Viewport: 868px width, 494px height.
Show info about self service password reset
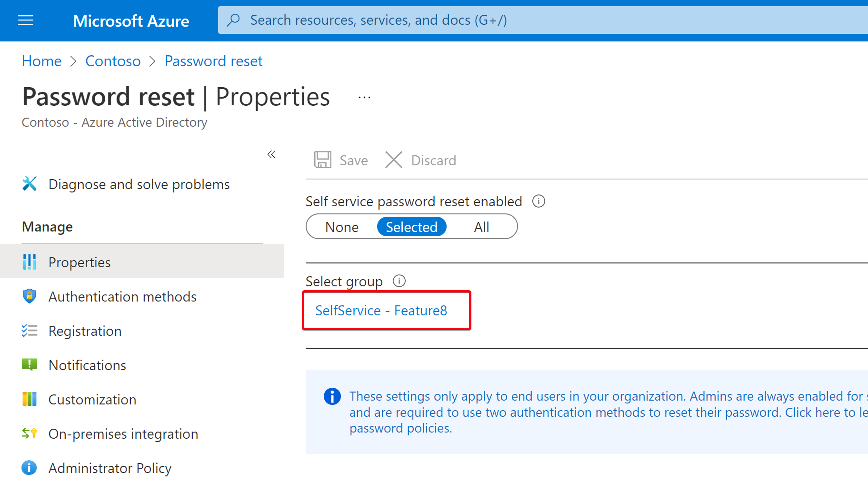click(x=539, y=202)
